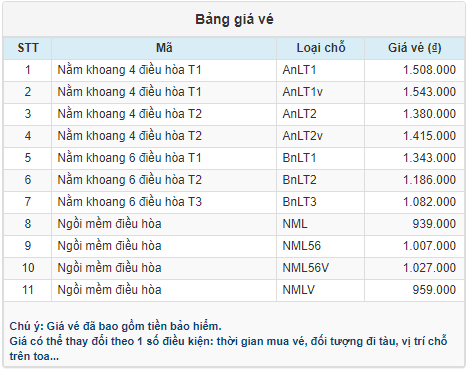
Task: Select the AnLT1 seat type cell
Action: point(320,70)
